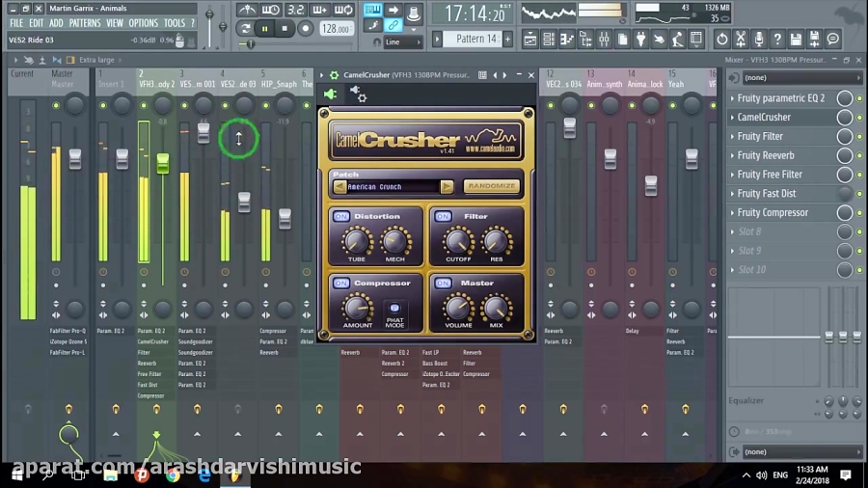Toggle Master ON button
The image size is (868, 488).
[443, 283]
